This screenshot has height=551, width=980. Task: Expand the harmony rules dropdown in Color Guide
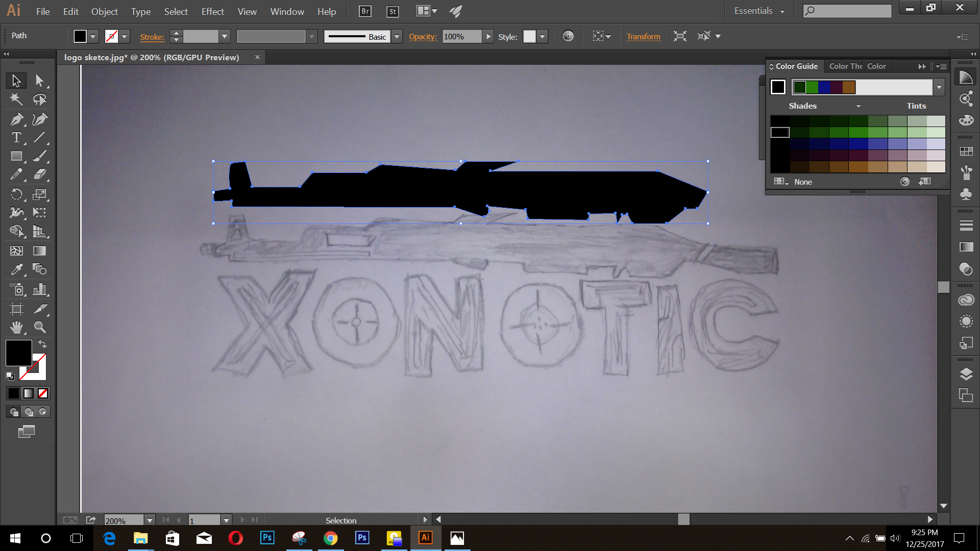(939, 87)
